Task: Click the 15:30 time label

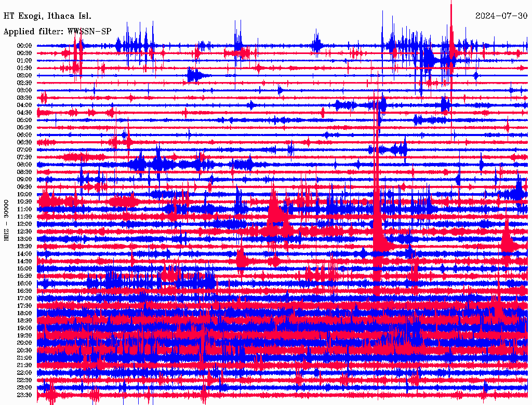Action: point(24,276)
